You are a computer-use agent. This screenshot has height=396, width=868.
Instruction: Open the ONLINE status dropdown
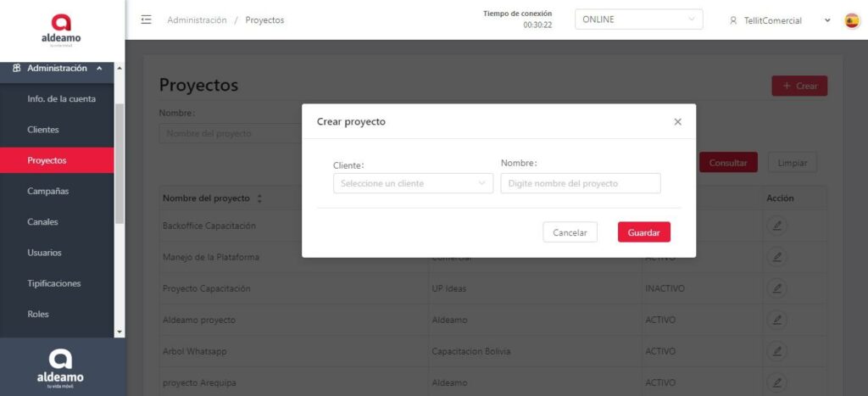pos(638,20)
